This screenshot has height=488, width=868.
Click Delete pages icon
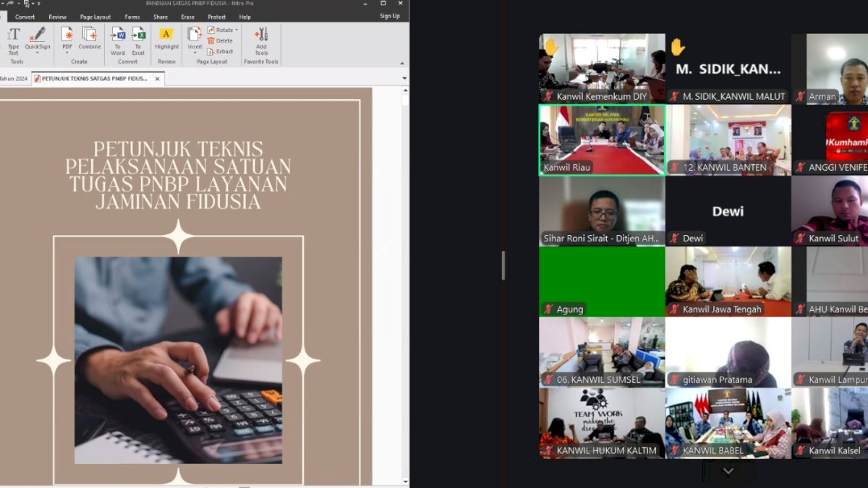pyautogui.click(x=220, y=40)
